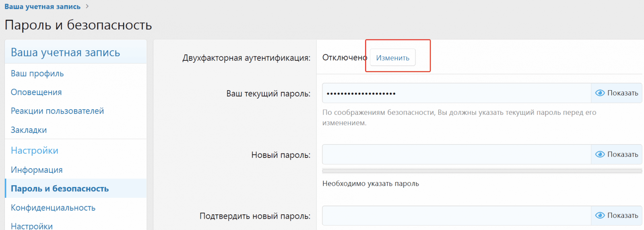The image size is (644, 230).
Task: Toggle visibility of the confirm password field
Action: pos(600,215)
